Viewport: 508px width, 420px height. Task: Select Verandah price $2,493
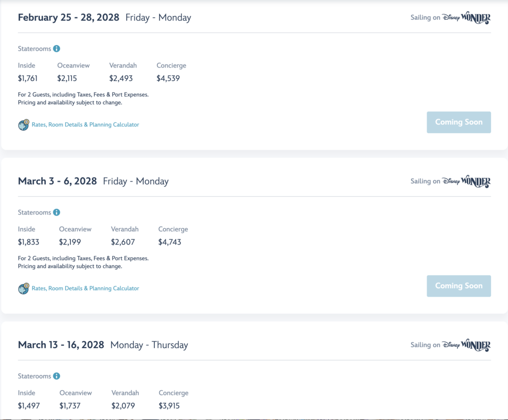point(121,78)
